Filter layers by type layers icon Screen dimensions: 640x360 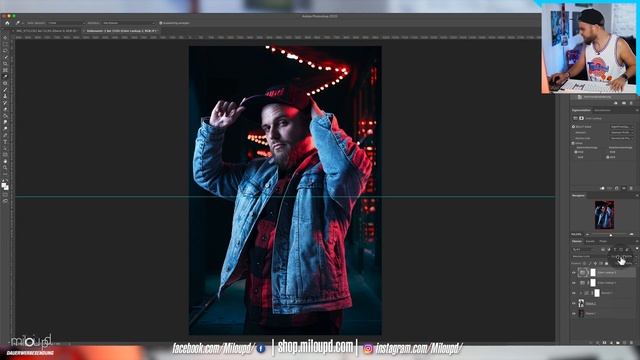click(615, 249)
